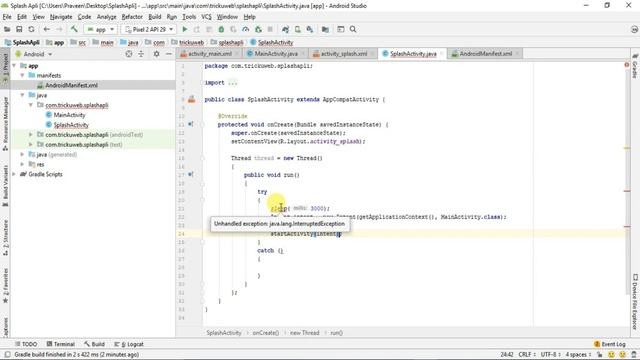Click the Sync/Reload toolbar icon
The image size is (640, 360).
click(31, 29)
